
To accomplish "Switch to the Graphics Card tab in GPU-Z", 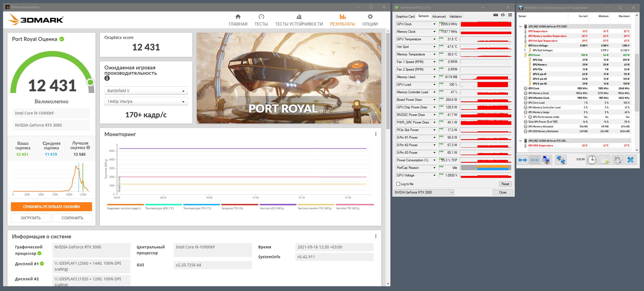I will [405, 17].
